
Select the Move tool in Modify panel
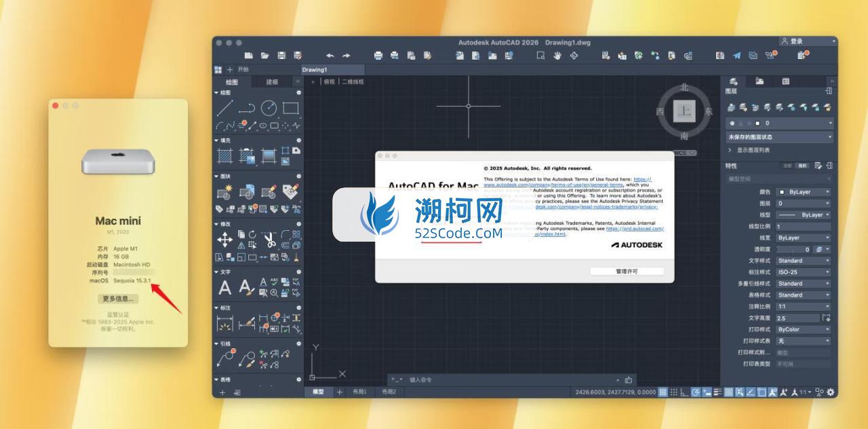tap(224, 239)
